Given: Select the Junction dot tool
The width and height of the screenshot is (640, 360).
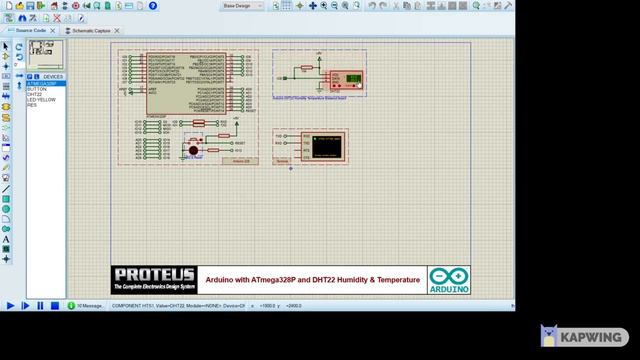Looking at the screenshot, I should [6, 66].
